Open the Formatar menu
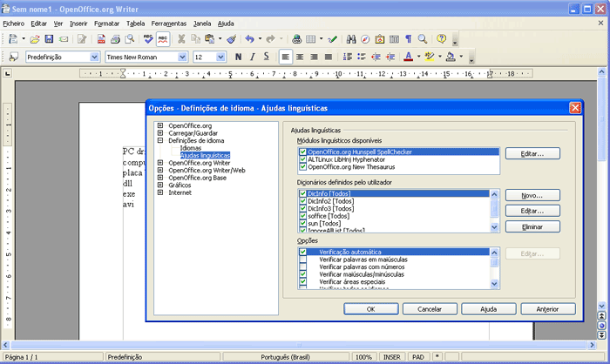This screenshot has width=610, height=364. point(106,24)
